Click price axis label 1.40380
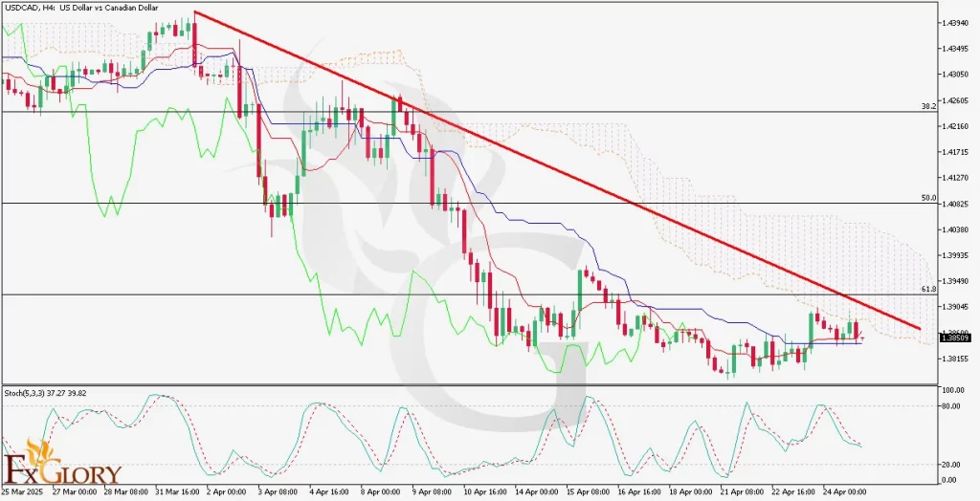980x501 pixels. point(957,229)
